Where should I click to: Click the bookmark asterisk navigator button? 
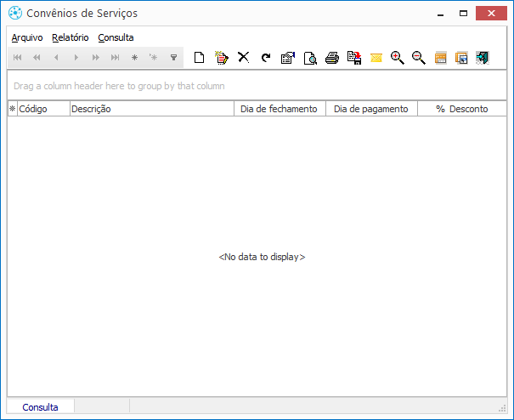(x=134, y=58)
